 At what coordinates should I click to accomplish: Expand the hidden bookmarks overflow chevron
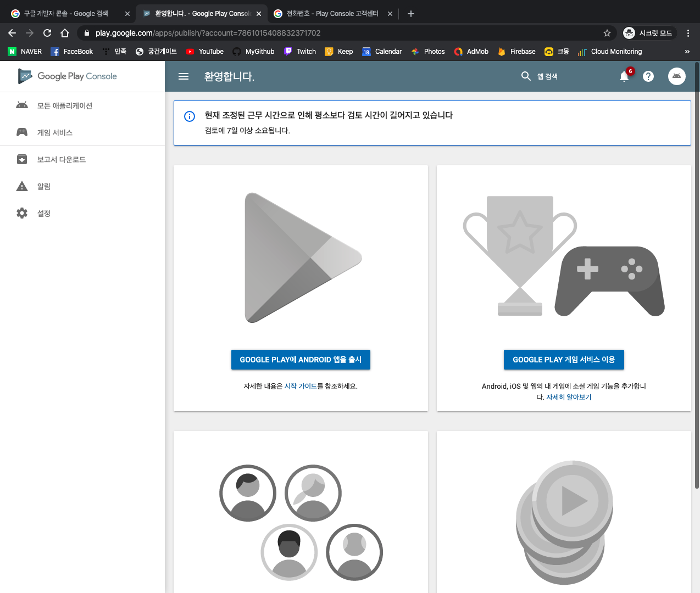tap(687, 52)
